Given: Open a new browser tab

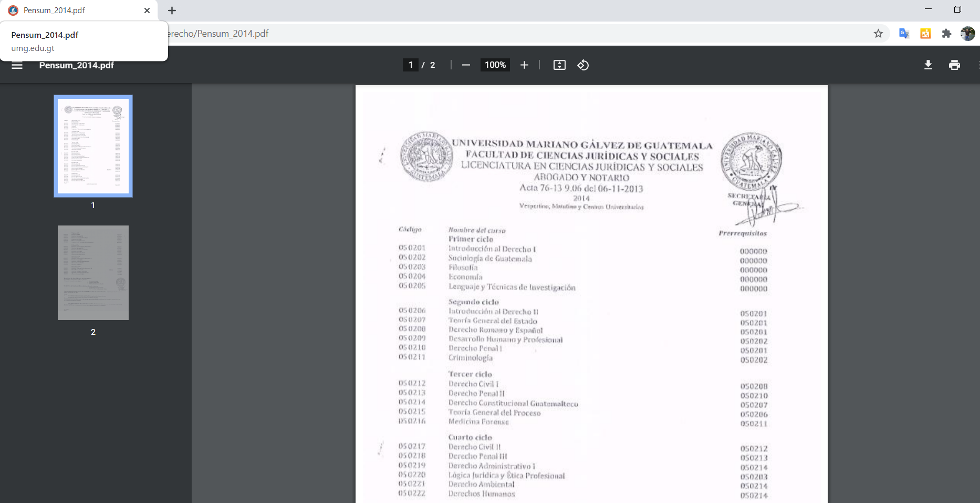Looking at the screenshot, I should point(172,11).
